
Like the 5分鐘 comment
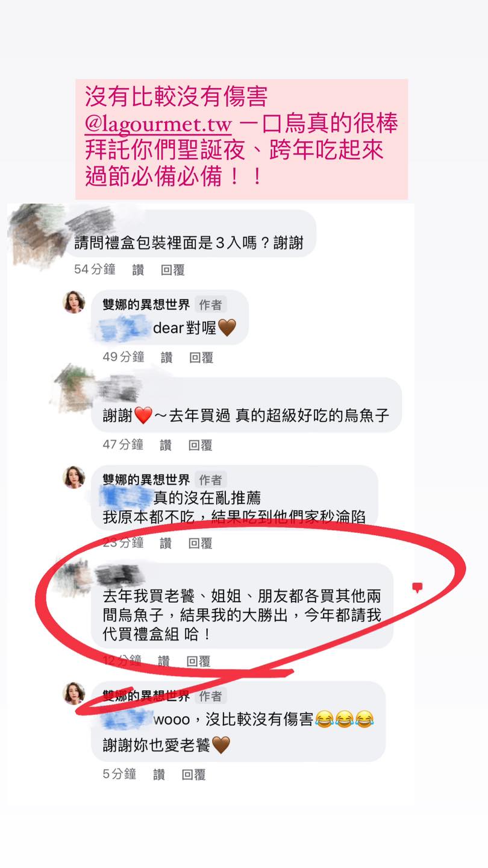pos(159,775)
